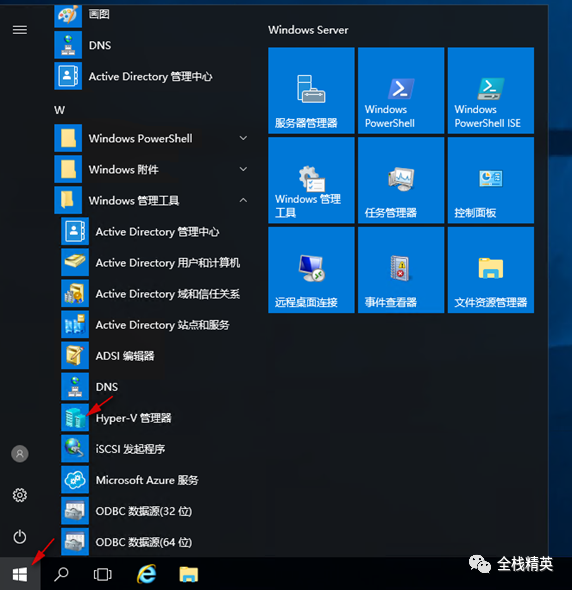Viewport: 572px width, 590px height.
Task: Select "ADSI 编辑器" text label
Action: [x=125, y=356]
